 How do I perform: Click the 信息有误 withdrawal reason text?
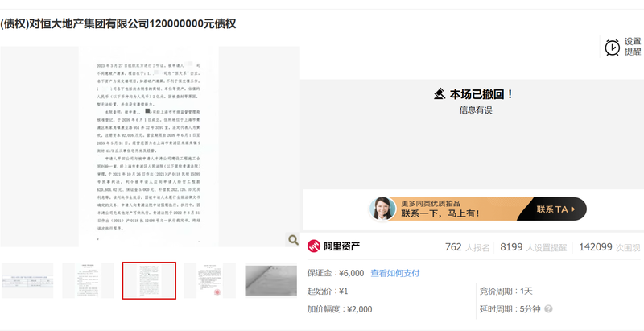coord(476,110)
